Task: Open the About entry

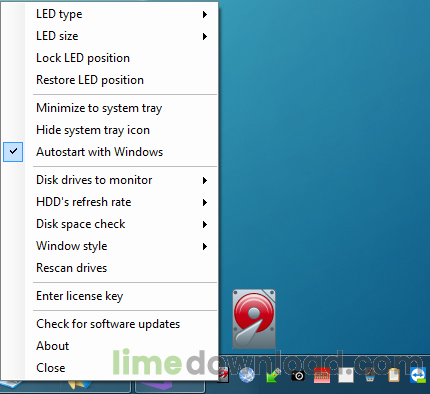Action: pyautogui.click(x=109, y=346)
